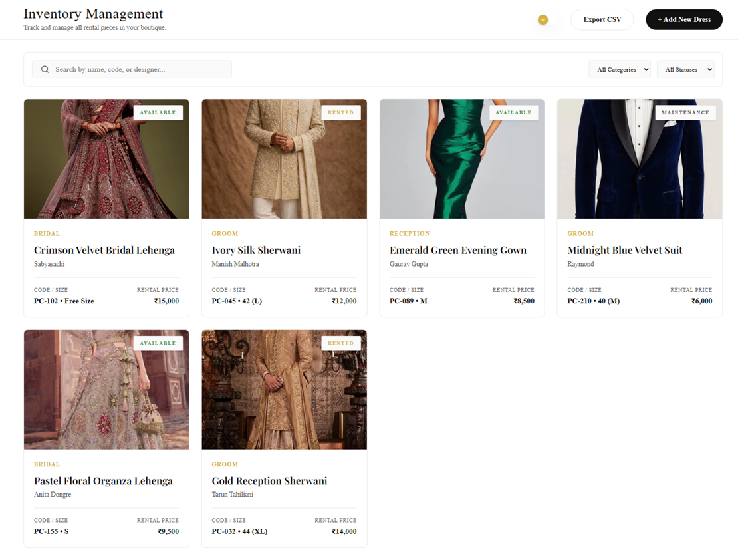This screenshot has height=560, width=738.
Task: Open the Ivory Silk Sherwani photo
Action: [x=285, y=159]
